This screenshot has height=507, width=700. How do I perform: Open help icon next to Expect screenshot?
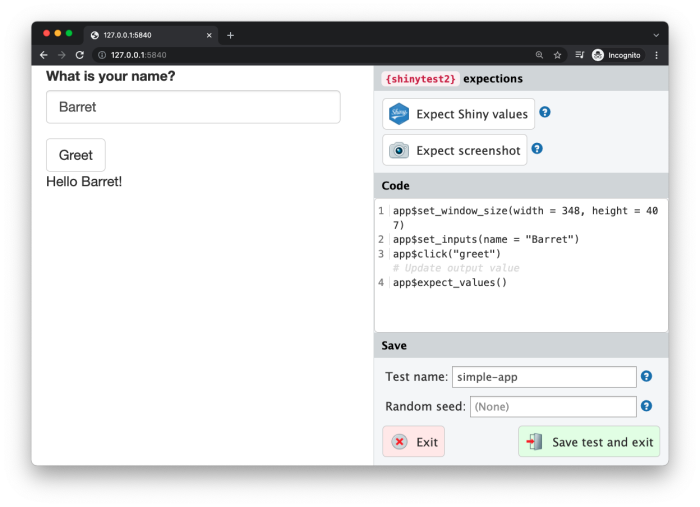click(537, 149)
